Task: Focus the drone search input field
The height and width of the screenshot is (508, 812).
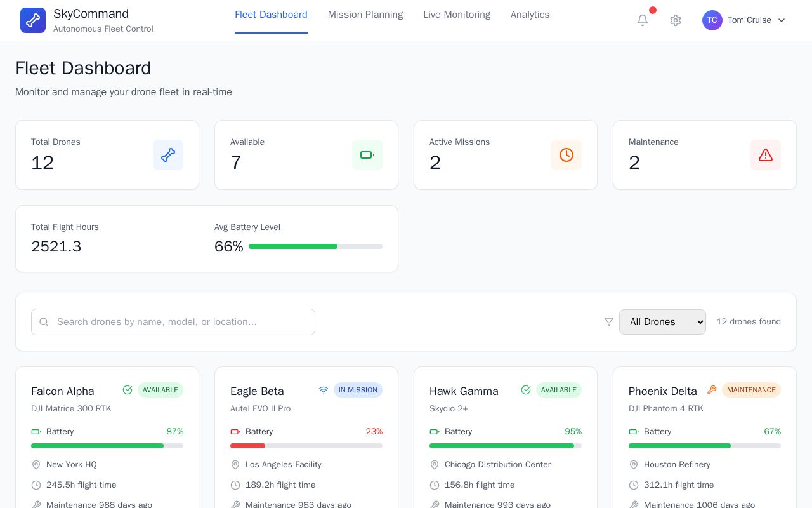Action: point(173,322)
